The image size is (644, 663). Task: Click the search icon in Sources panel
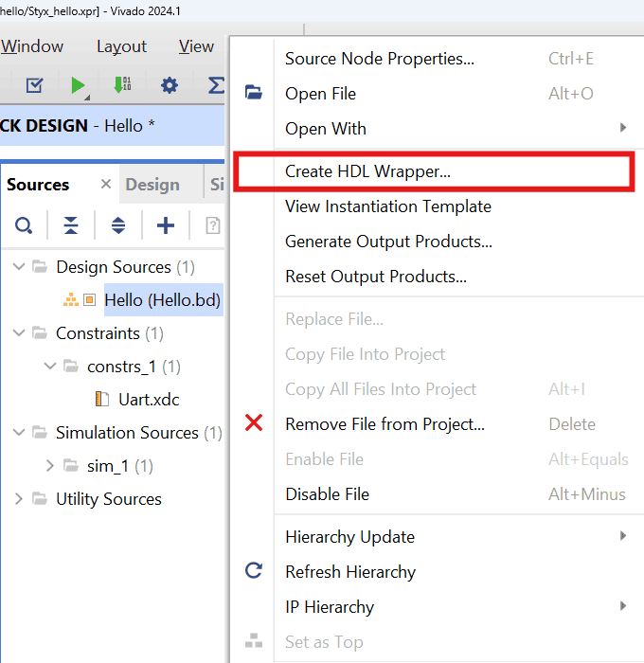(24, 225)
